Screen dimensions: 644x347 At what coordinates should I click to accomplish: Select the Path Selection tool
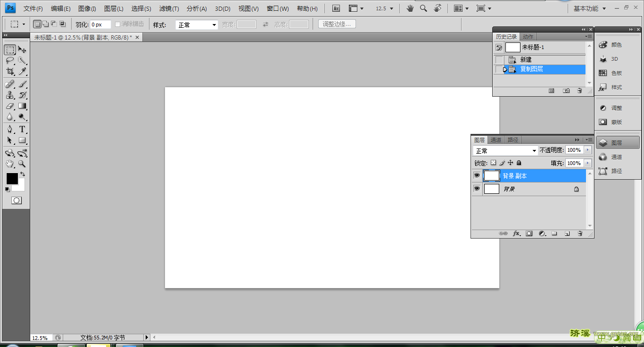tap(10, 140)
